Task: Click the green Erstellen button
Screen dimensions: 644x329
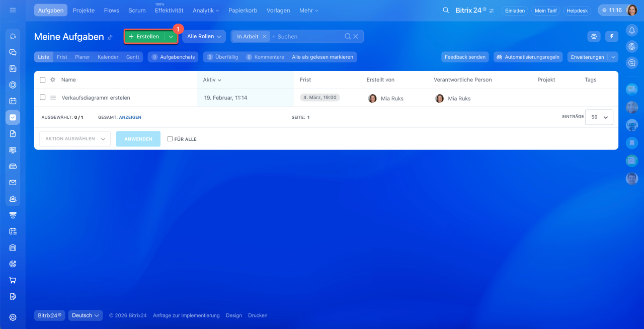Action: tap(144, 37)
